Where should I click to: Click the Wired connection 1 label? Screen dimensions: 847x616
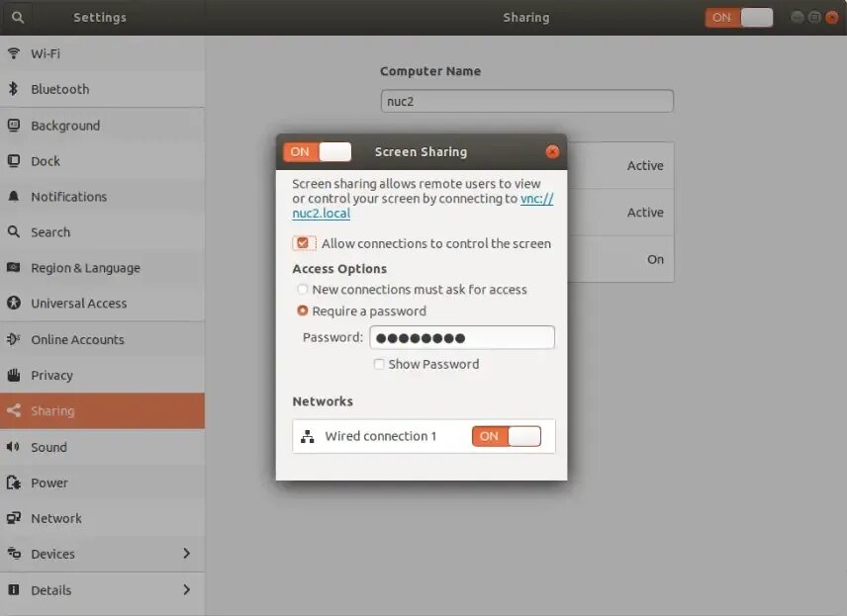coord(381,436)
